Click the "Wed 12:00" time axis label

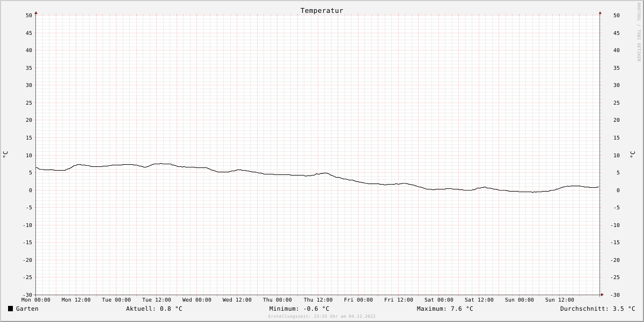click(237, 300)
